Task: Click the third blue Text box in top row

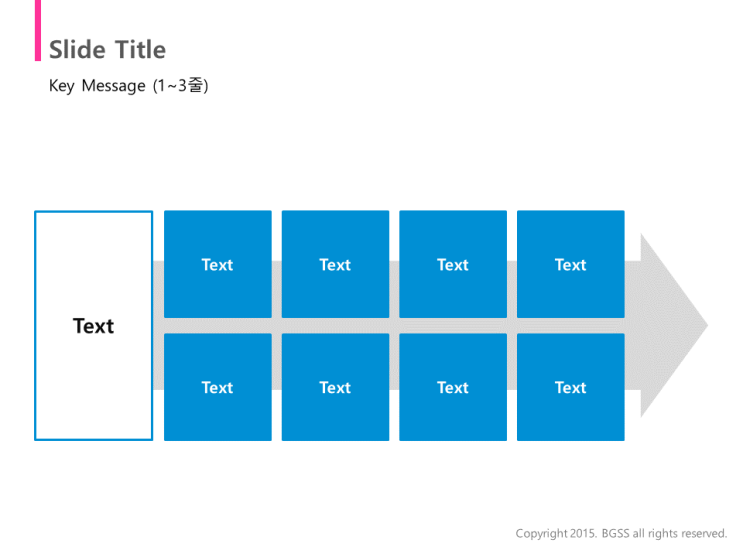Action: (453, 264)
